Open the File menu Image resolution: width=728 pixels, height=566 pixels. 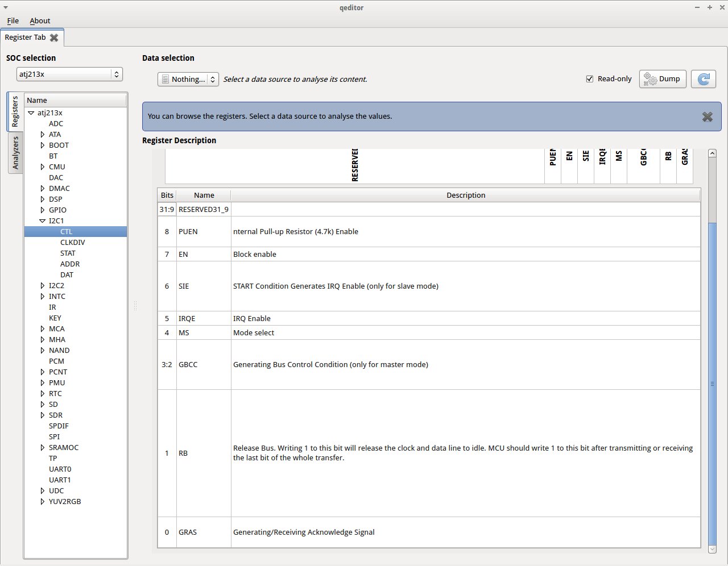(x=13, y=20)
